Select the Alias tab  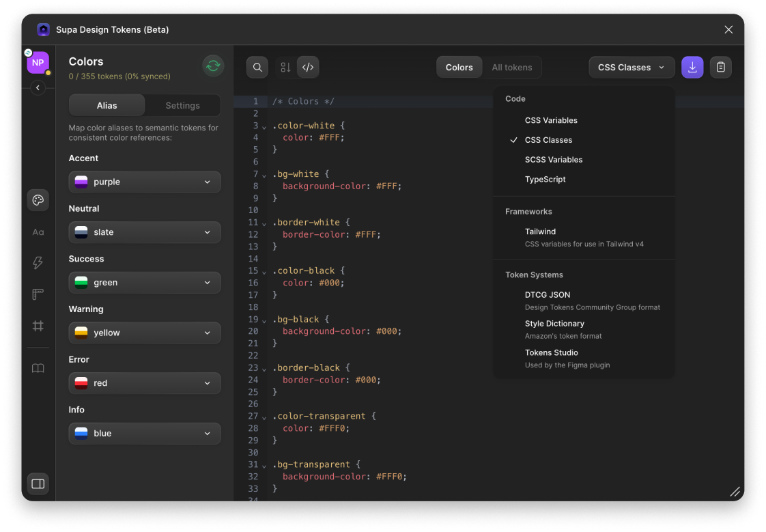[x=107, y=106]
